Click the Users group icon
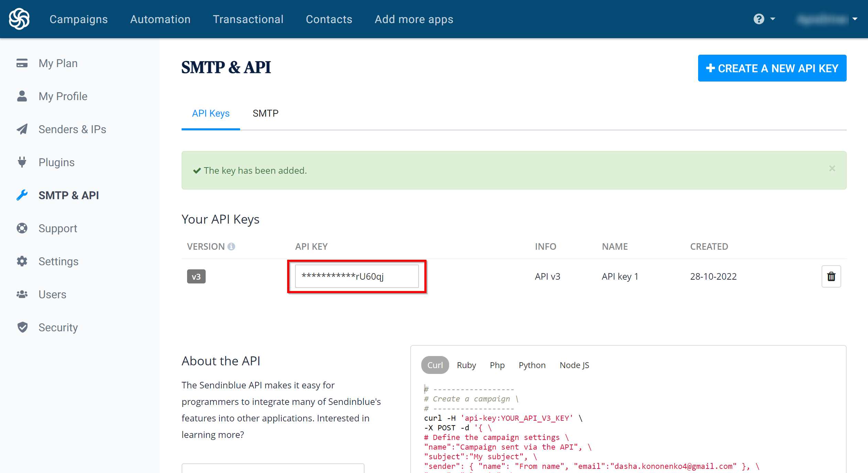This screenshot has height=473, width=868. pyautogui.click(x=22, y=294)
